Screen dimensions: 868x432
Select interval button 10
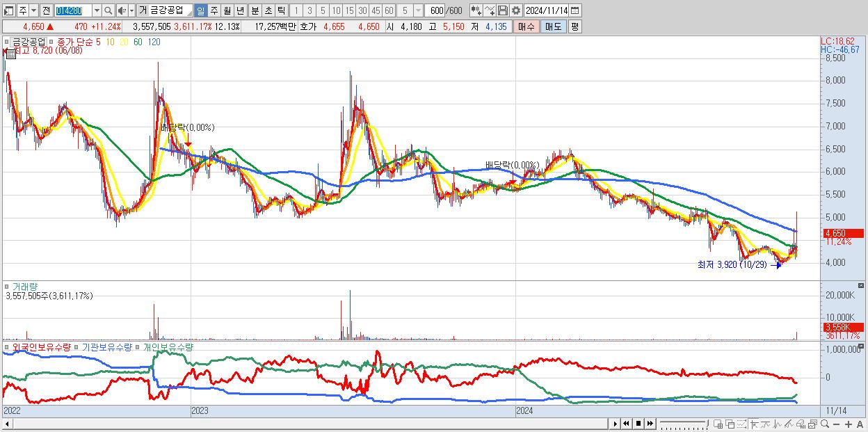336,10
